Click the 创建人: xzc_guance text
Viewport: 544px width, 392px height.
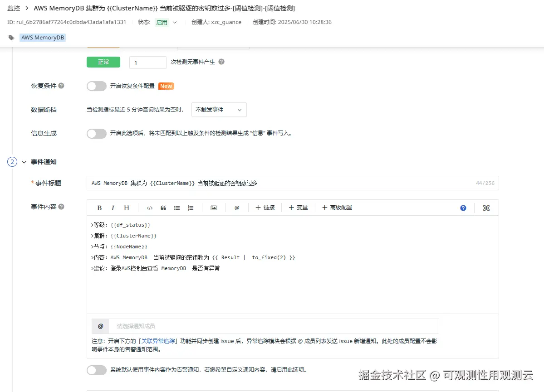tap(216, 22)
